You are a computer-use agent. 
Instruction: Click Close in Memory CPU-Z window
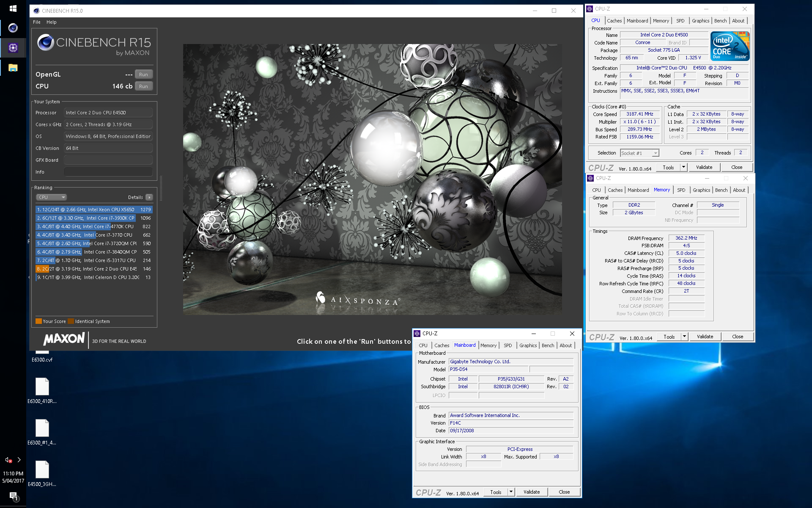[x=738, y=337]
